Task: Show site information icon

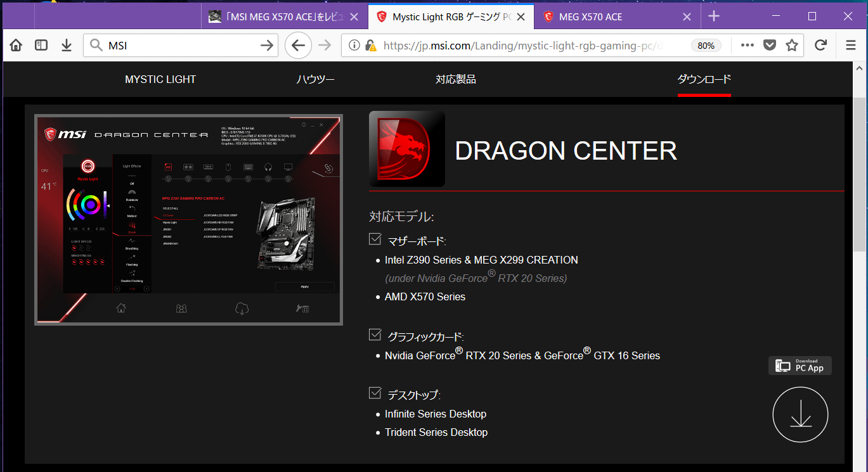Action: tap(354, 46)
